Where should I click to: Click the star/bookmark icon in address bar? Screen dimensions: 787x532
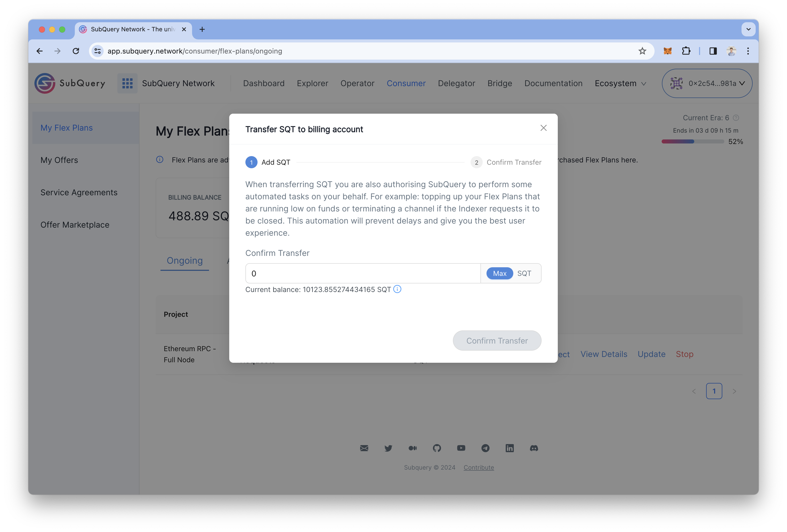pos(642,51)
